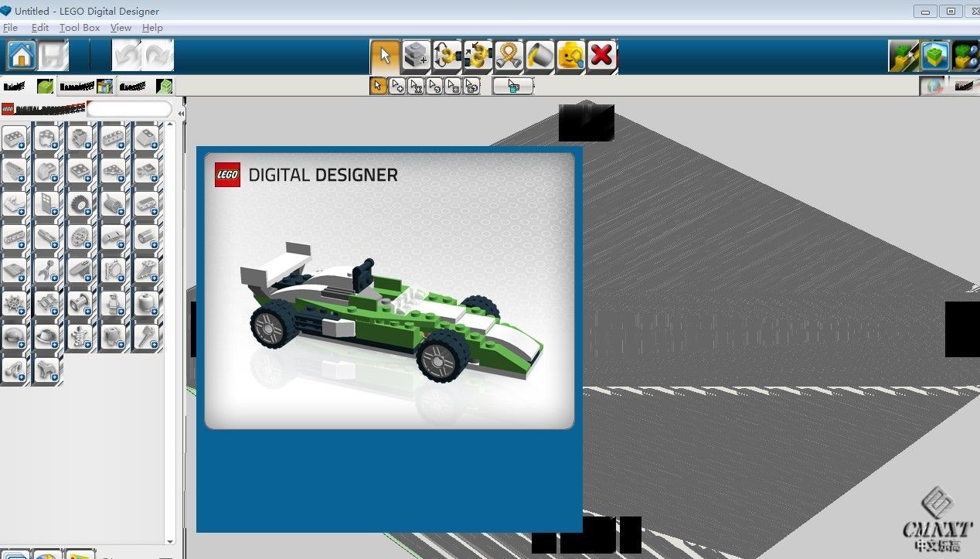
Task: Expand the basic 2x4 bricks category
Action: (x=15, y=138)
